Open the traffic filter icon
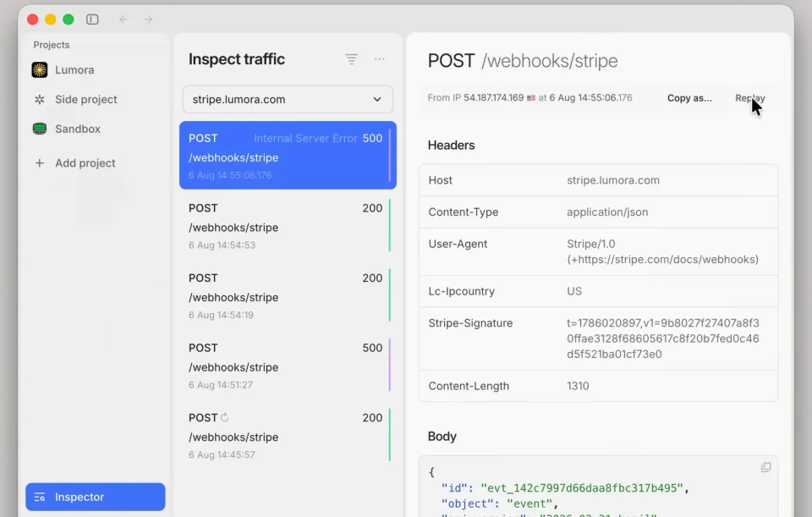Image resolution: width=812 pixels, height=517 pixels. [x=352, y=59]
